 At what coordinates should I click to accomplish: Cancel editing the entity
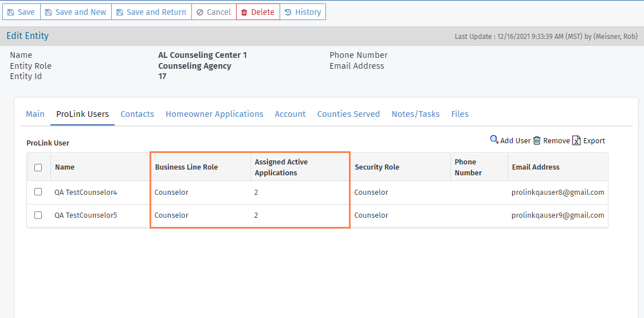pyautogui.click(x=214, y=12)
